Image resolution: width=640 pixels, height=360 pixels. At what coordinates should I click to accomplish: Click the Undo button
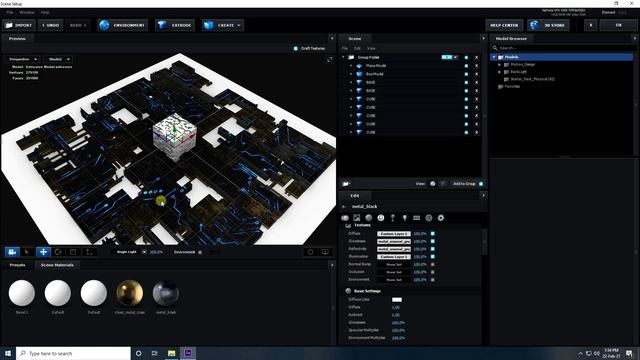[51, 25]
